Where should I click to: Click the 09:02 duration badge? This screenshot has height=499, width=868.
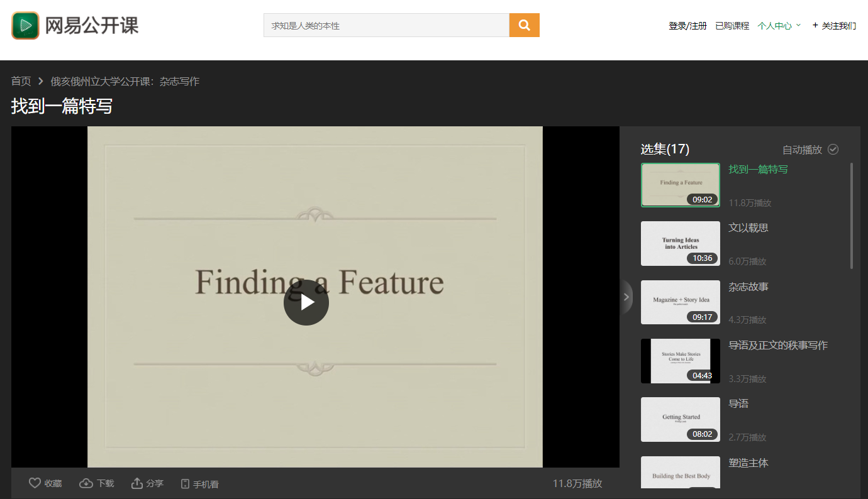(x=702, y=199)
